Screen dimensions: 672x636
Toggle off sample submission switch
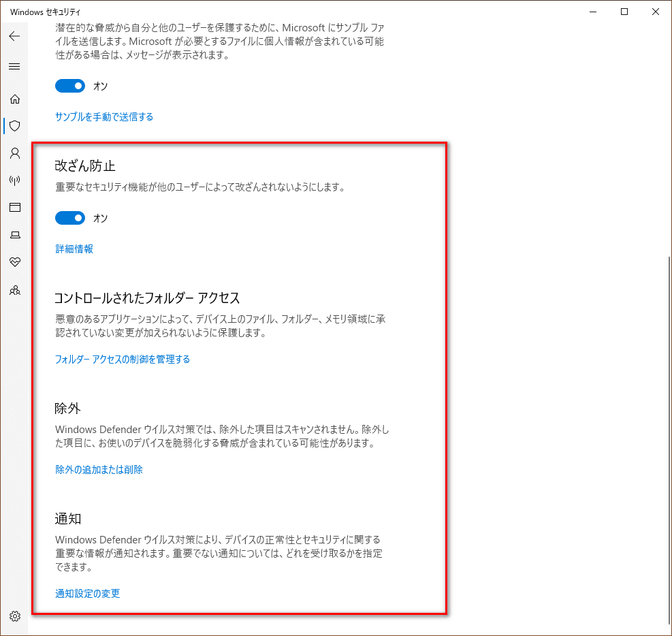click(x=70, y=86)
